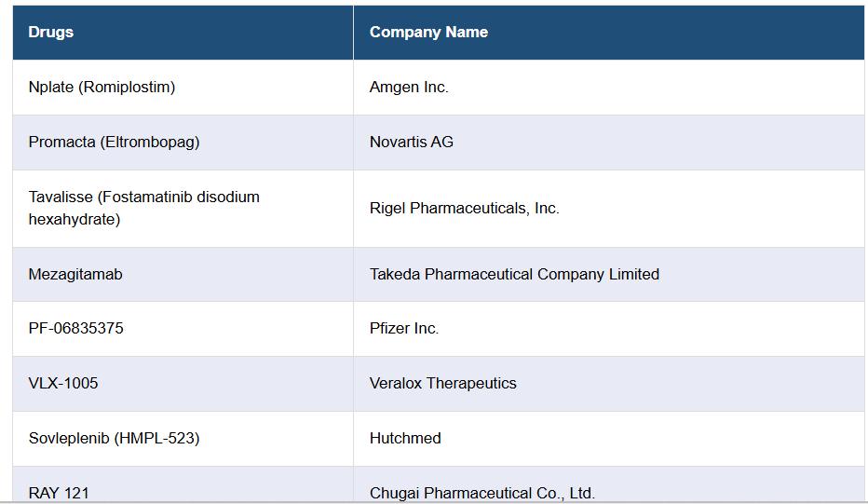Click Chugai Pharmaceutical Co., Ltd. cell

pos(481,493)
